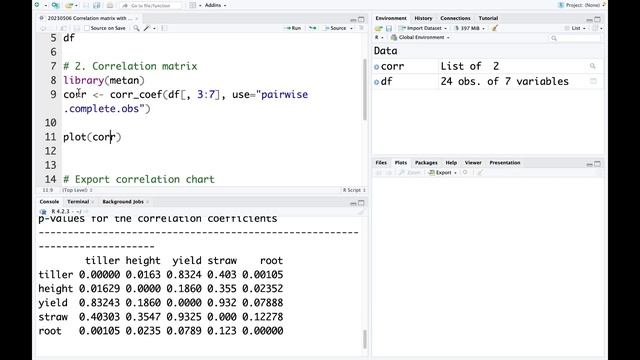The width and height of the screenshot is (640, 360).
Task: Click the 'library(metan)' code line
Action: click(104, 80)
